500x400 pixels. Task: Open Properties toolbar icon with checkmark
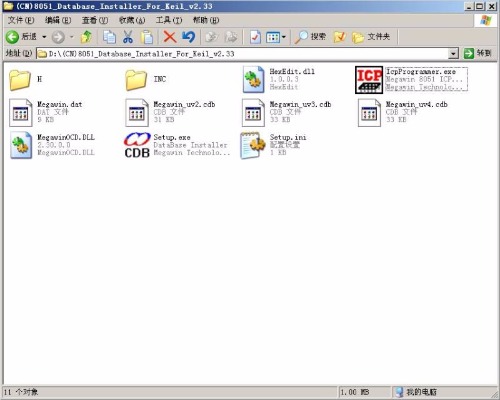(255, 37)
